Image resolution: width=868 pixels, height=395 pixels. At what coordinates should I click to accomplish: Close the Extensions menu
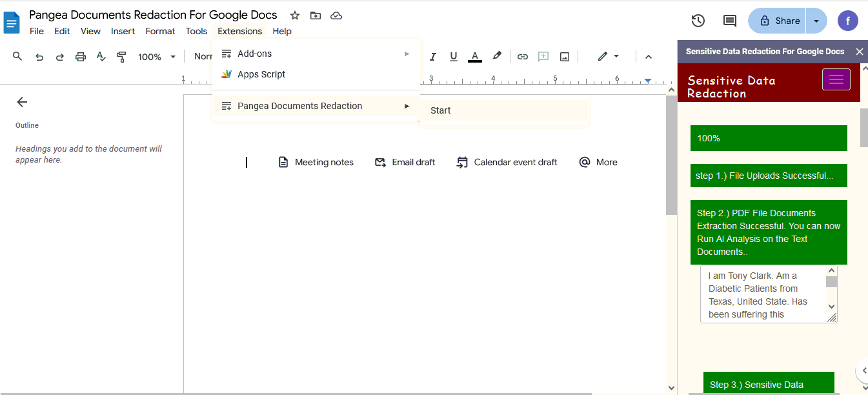point(240,31)
